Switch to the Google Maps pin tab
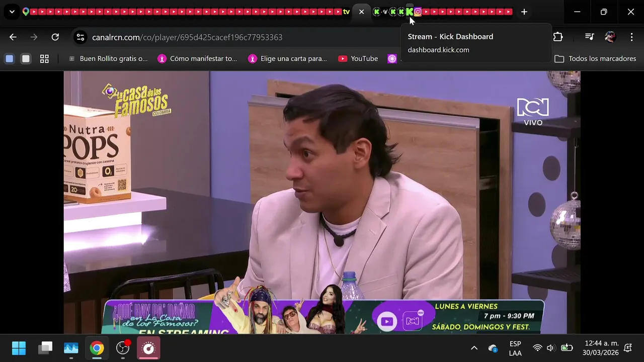 26,12
